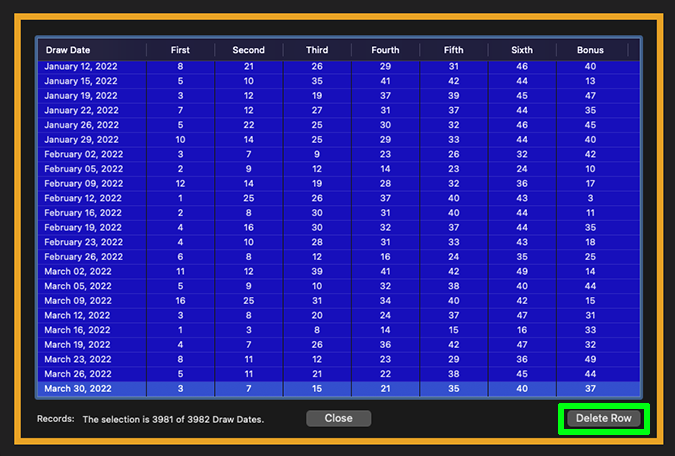Screen dimensions: 675x456
Task: Select the highlighted March 30, 2022 row
Action: pos(339,388)
